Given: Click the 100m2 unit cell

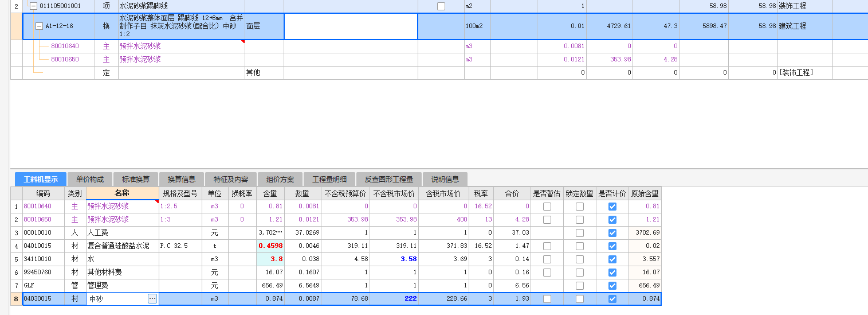Looking at the screenshot, I should [477, 26].
